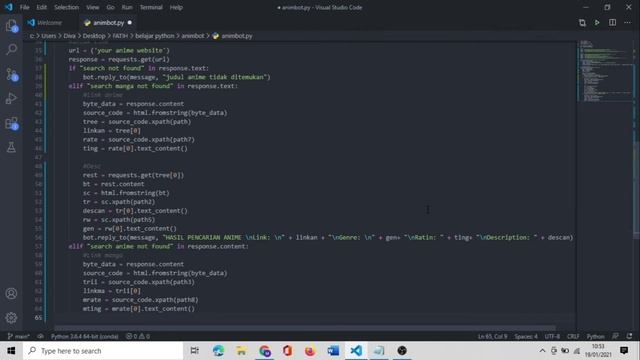640x360 pixels.
Task: Click the Ln 65, Col 9 cursor position
Action: tap(492, 336)
